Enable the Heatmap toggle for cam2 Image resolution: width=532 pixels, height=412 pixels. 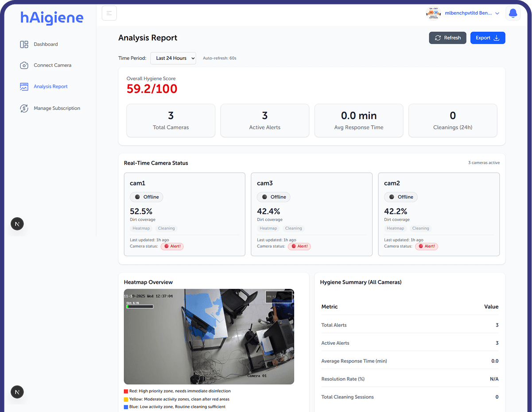click(395, 228)
